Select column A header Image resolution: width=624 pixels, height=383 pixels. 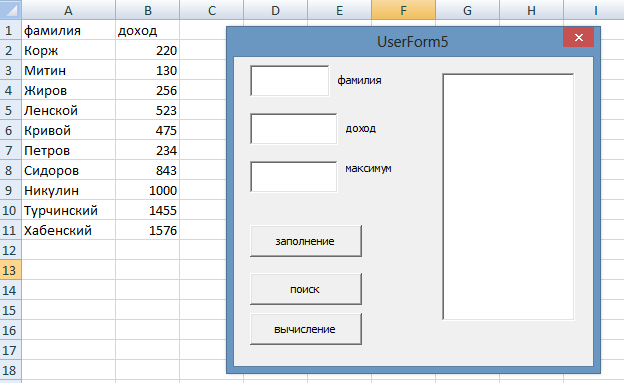tap(68, 10)
